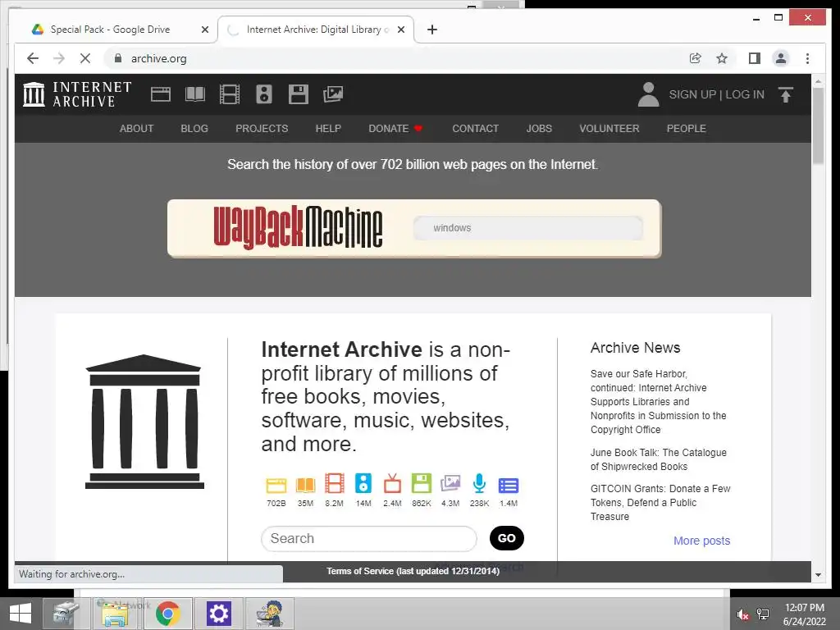
Task: Open the Software floppy icon in top bar
Action: 299,94
